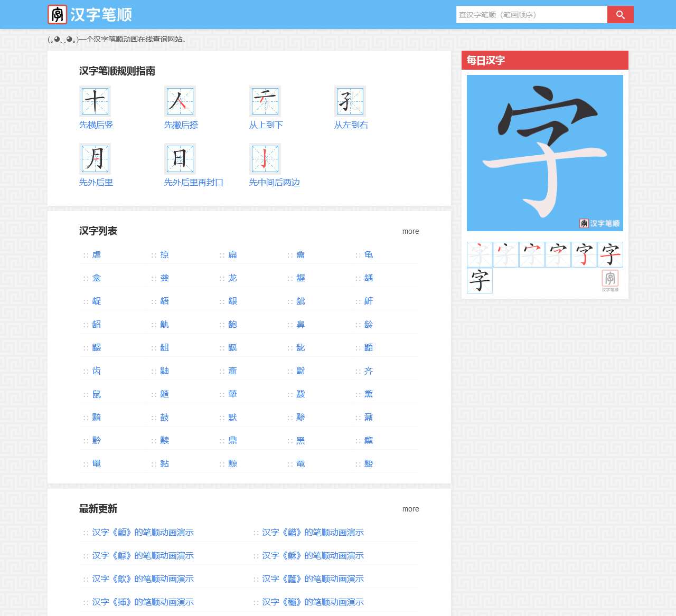The height and width of the screenshot is (616, 676).
Task: Click more next to 汉字列表
Action: point(410,231)
